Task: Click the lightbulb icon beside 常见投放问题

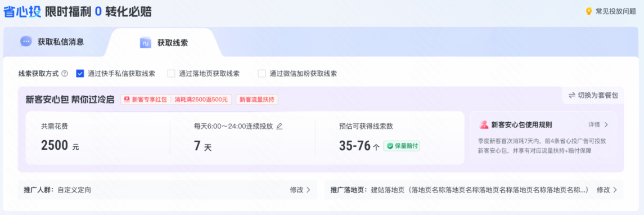Action: [x=588, y=11]
